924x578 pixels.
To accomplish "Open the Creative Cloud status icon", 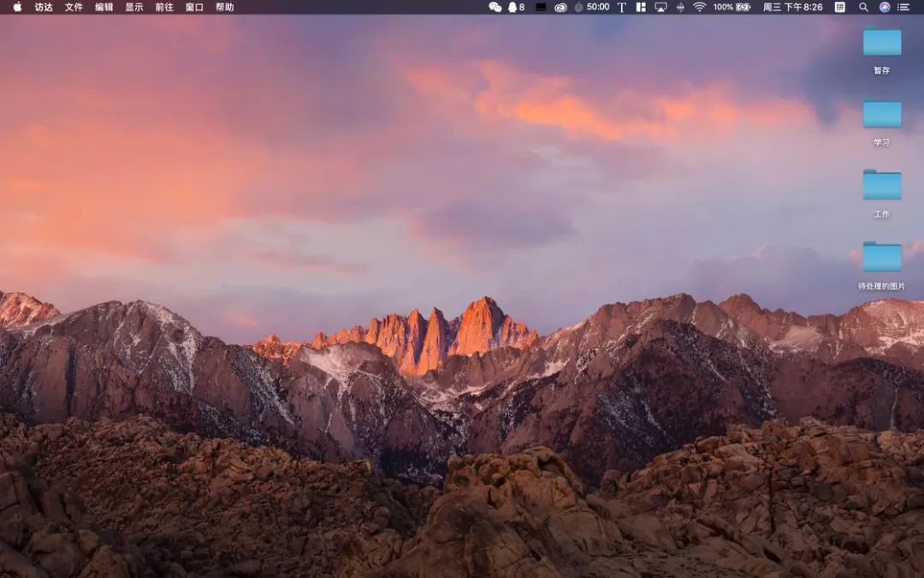I will click(560, 7).
